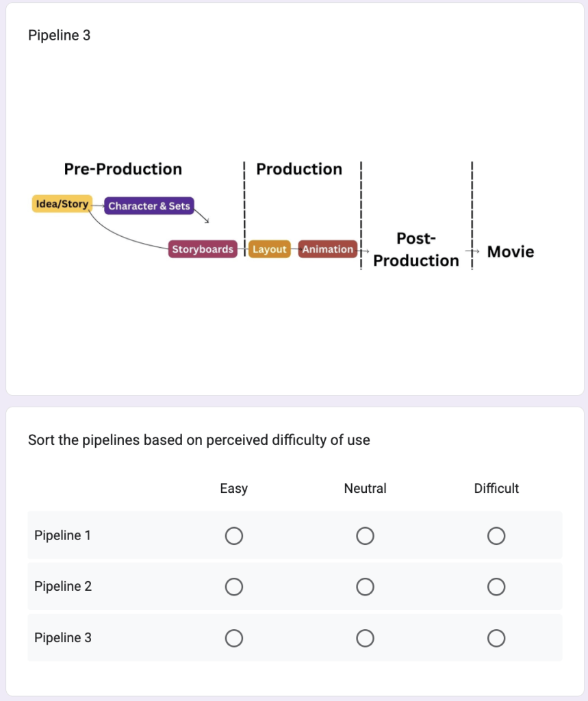This screenshot has width=588, height=701.
Task: Click the Pre-Production heading
Action: click(x=123, y=169)
